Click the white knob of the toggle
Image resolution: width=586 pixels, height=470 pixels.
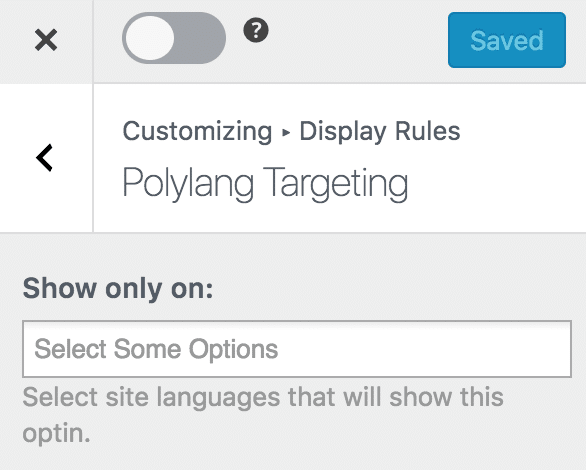(150, 38)
